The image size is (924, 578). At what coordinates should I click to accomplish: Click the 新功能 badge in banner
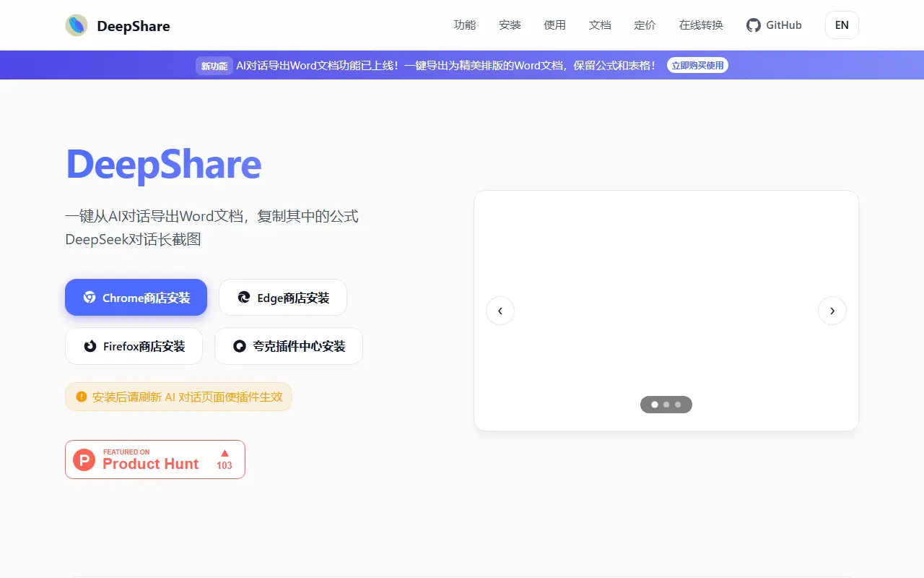(214, 66)
